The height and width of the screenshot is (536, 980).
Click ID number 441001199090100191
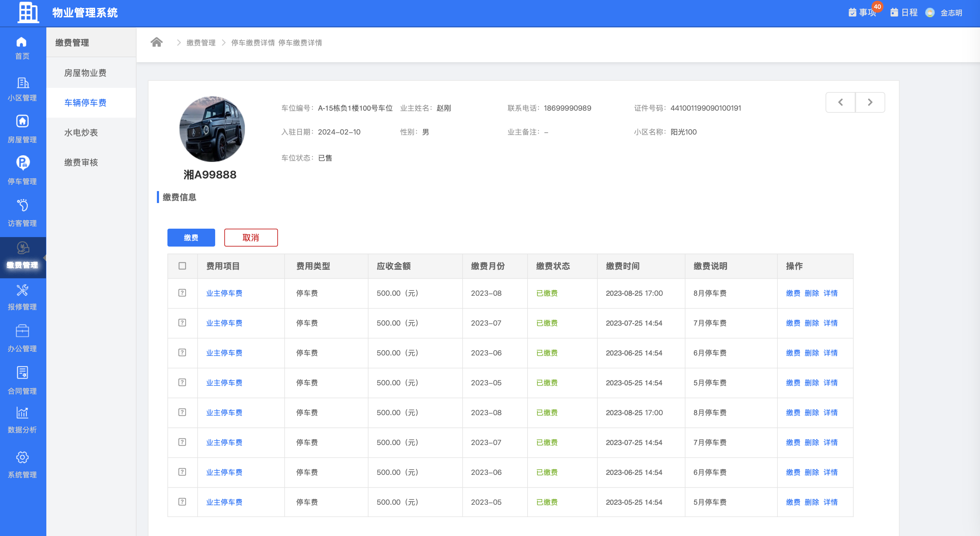pos(705,108)
